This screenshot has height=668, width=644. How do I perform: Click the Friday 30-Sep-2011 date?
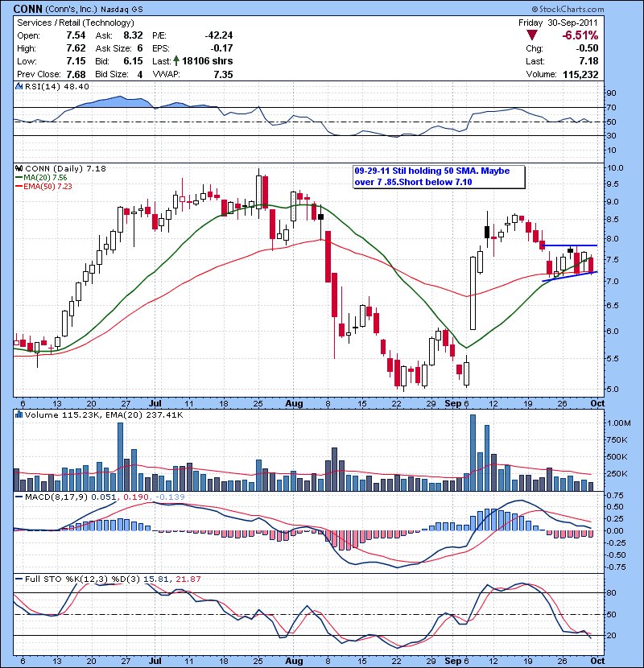[x=558, y=23]
